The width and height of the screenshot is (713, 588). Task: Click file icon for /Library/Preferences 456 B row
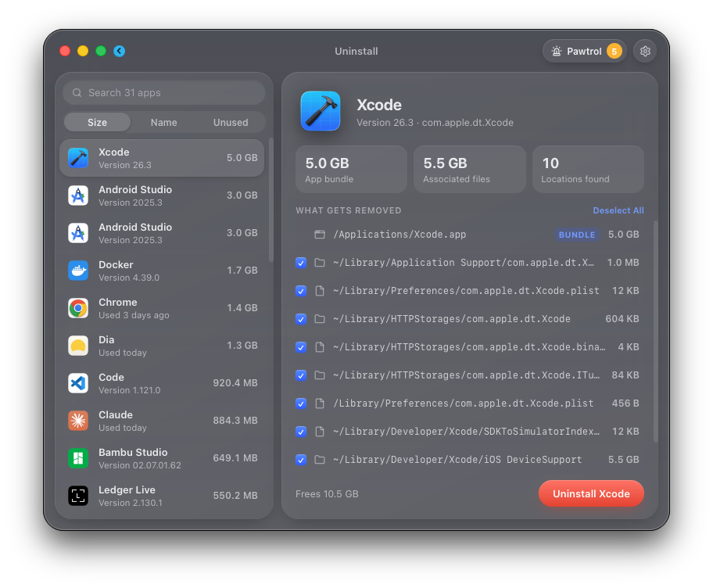coord(320,403)
